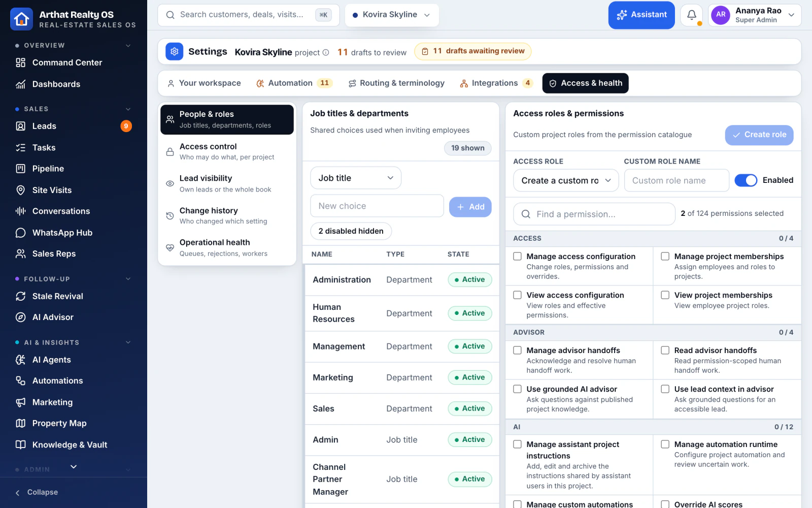This screenshot has height=508, width=812.
Task: Switch to Automation tab
Action: [x=294, y=83]
